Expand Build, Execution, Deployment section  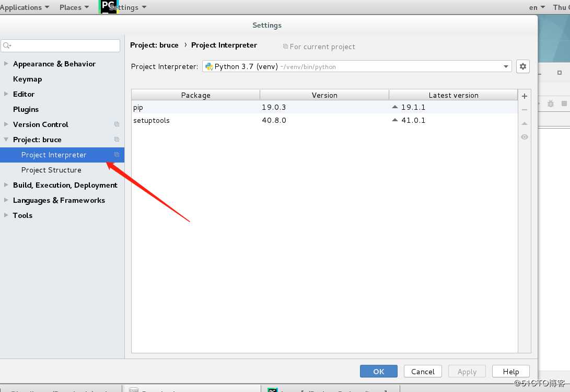[6, 185]
